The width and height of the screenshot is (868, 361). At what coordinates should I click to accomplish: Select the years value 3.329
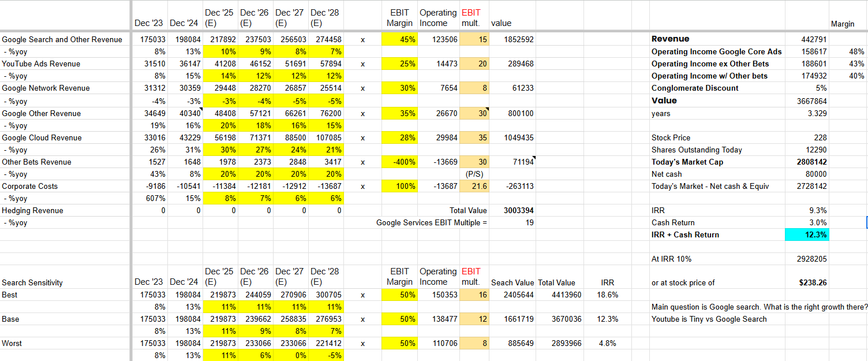click(807, 113)
